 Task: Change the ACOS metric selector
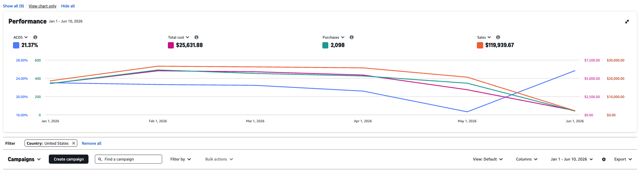click(21, 37)
